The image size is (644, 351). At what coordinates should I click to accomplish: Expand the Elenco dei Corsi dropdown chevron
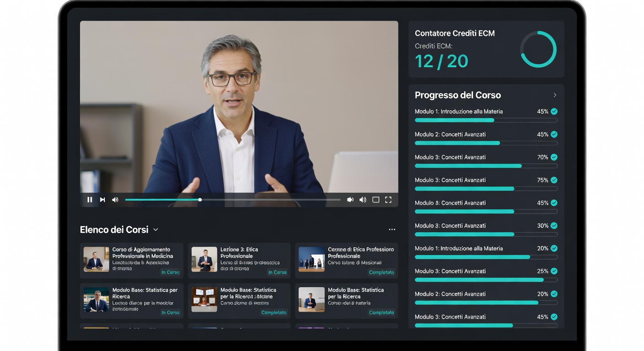pos(156,230)
